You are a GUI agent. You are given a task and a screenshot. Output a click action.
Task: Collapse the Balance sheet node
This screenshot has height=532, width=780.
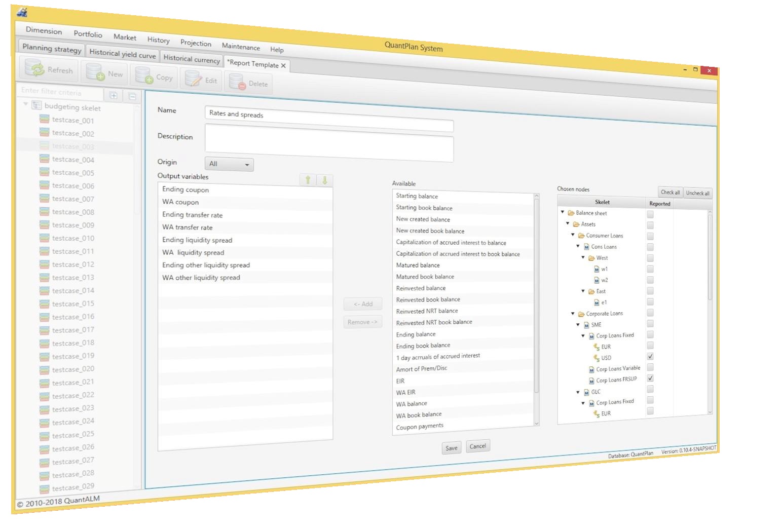tap(563, 212)
